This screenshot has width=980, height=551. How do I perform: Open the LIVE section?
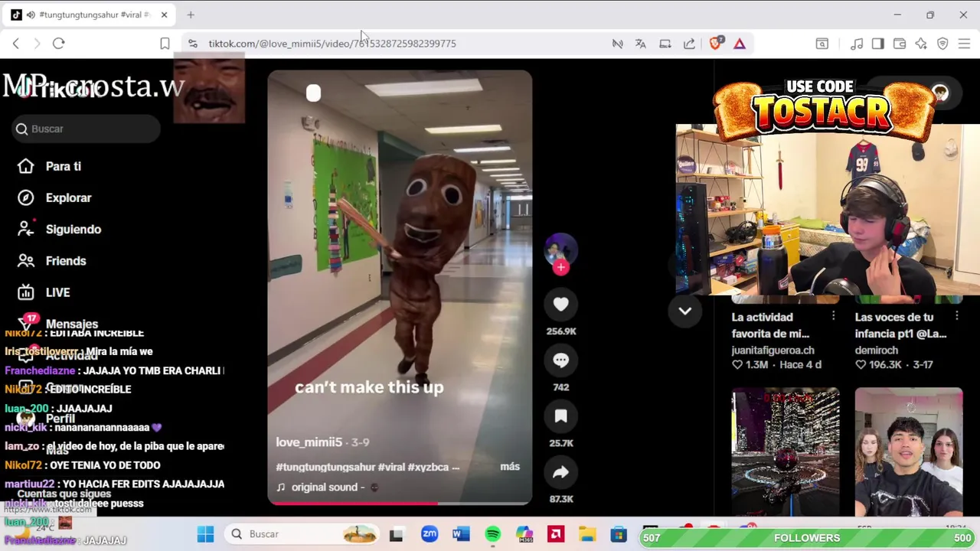(57, 292)
